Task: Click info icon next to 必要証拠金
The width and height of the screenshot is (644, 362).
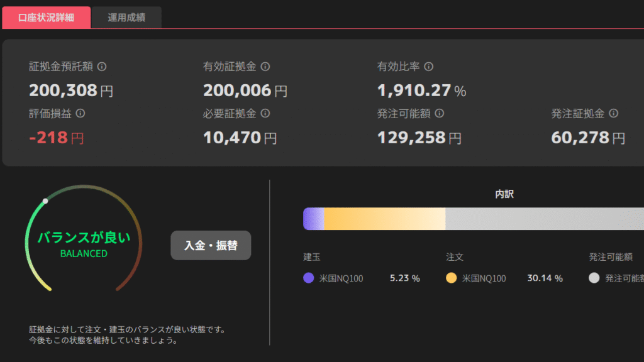Action: (x=265, y=113)
